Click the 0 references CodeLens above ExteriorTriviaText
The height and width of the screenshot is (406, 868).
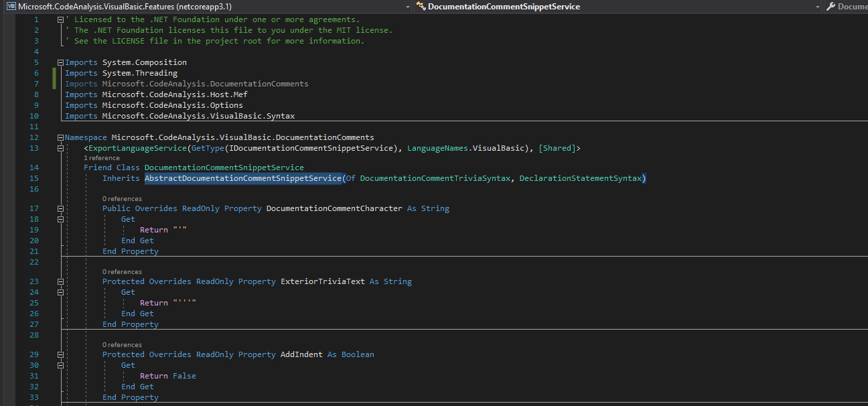121,271
